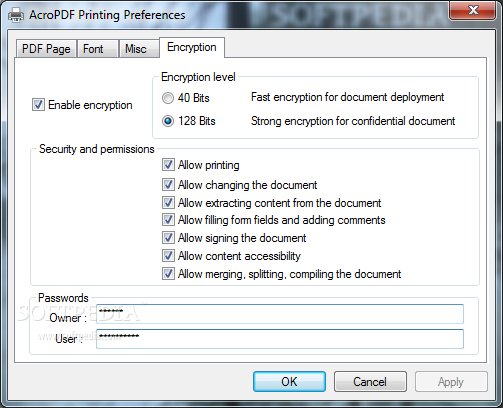The image size is (503, 408).
Task: Open the Font tab
Action: coord(98,49)
